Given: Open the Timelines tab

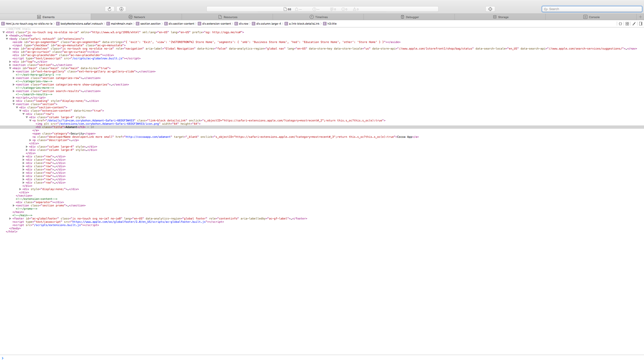Looking at the screenshot, I should (318, 17).
